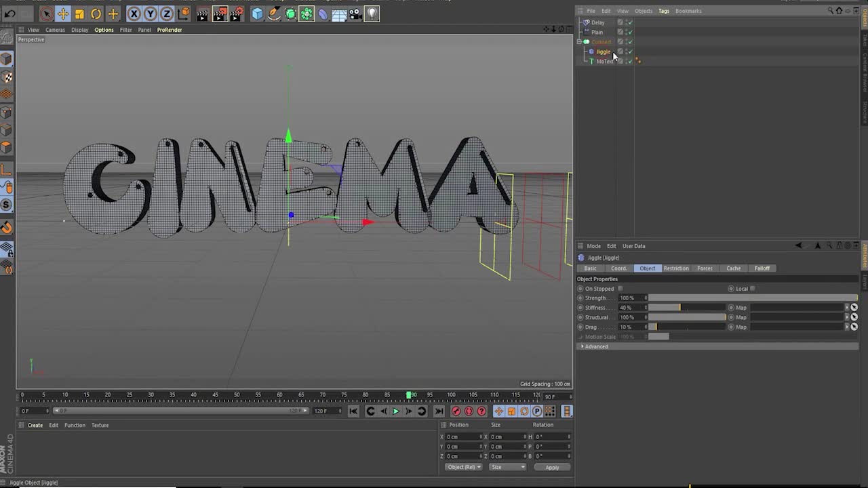Viewport: 868px width, 488px height.
Task: Click the Object Manager search icon
Action: [x=831, y=11]
